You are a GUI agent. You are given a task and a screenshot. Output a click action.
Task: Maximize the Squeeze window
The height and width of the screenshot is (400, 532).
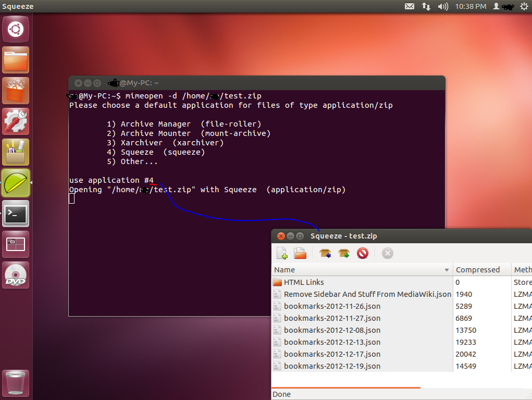(300, 236)
